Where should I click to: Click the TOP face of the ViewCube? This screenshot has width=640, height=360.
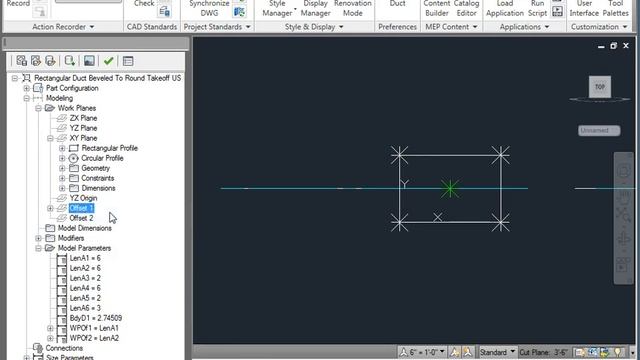[600, 87]
